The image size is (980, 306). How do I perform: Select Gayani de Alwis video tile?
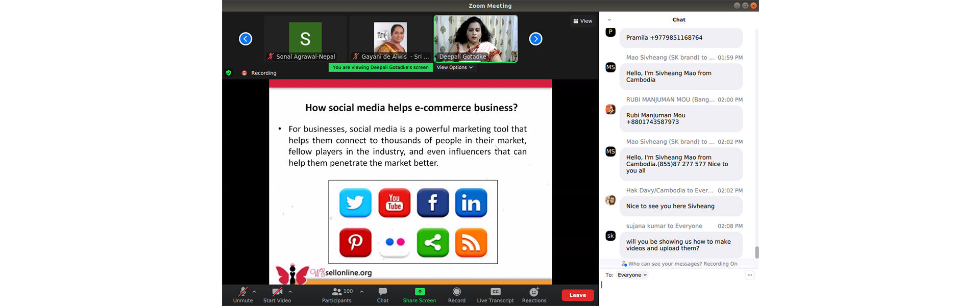pyautogui.click(x=390, y=39)
